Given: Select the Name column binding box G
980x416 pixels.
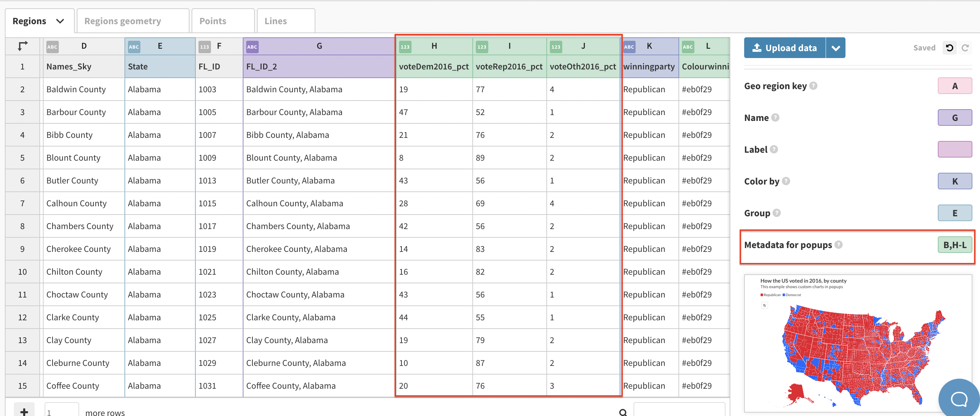Looking at the screenshot, I should tap(954, 118).
